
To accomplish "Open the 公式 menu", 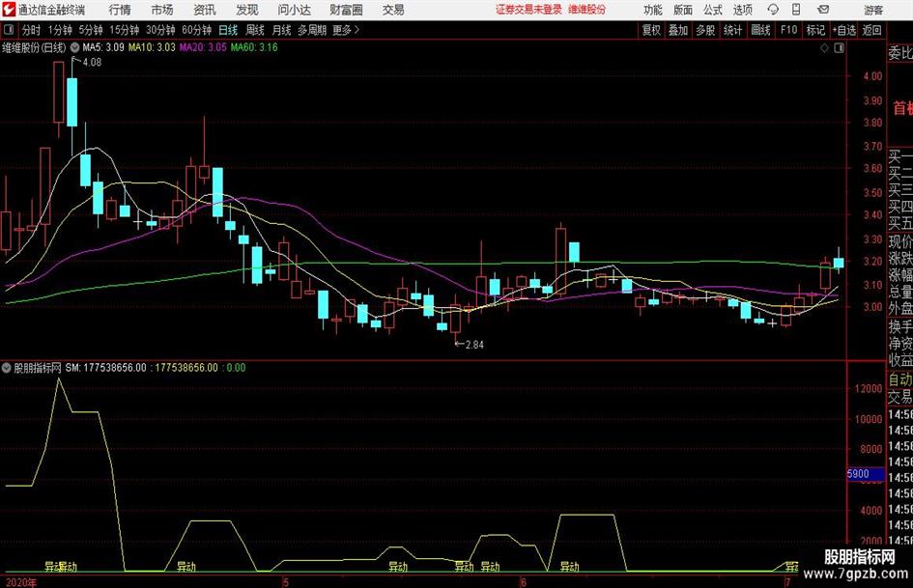I will tap(713, 10).
